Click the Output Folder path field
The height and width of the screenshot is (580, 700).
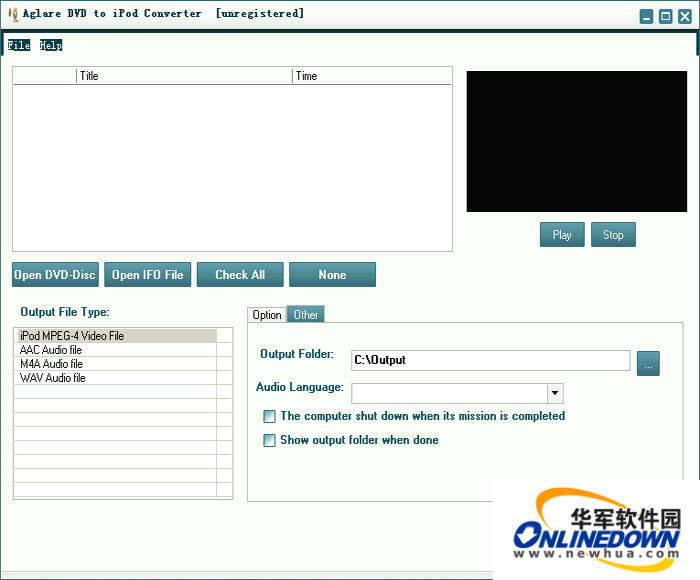coord(491,360)
